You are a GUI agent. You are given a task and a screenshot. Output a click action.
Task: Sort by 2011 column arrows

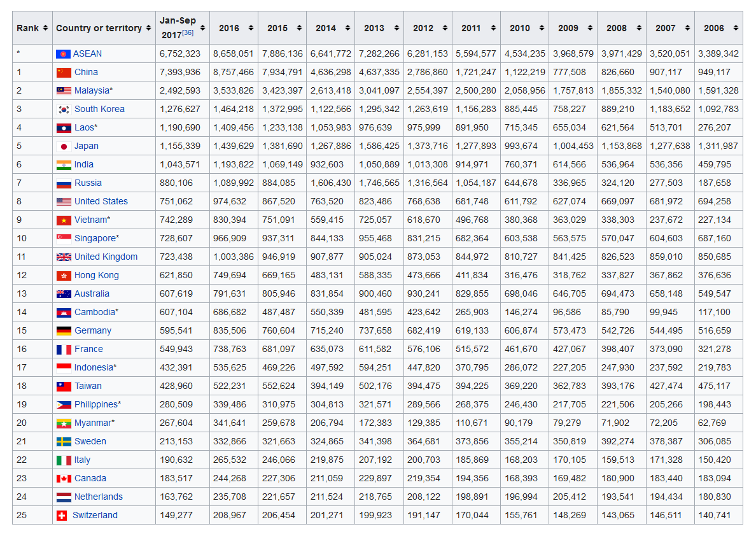[x=493, y=28]
